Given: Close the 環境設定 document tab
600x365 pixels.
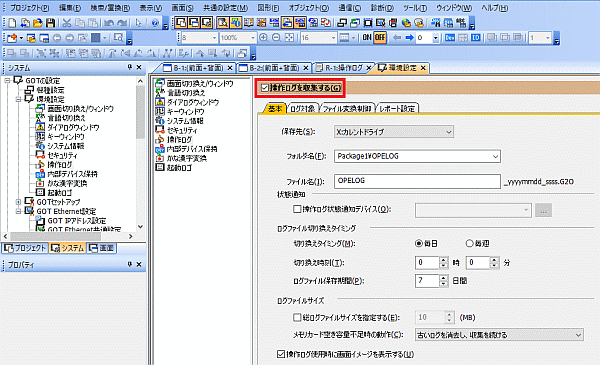Looking at the screenshot, I should tap(423, 68).
